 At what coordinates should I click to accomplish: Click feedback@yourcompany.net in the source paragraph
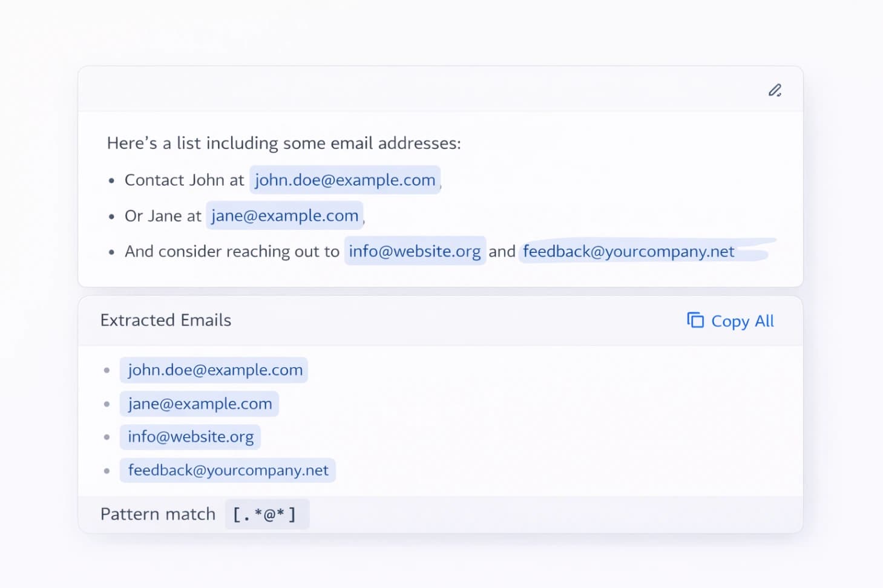pos(628,251)
